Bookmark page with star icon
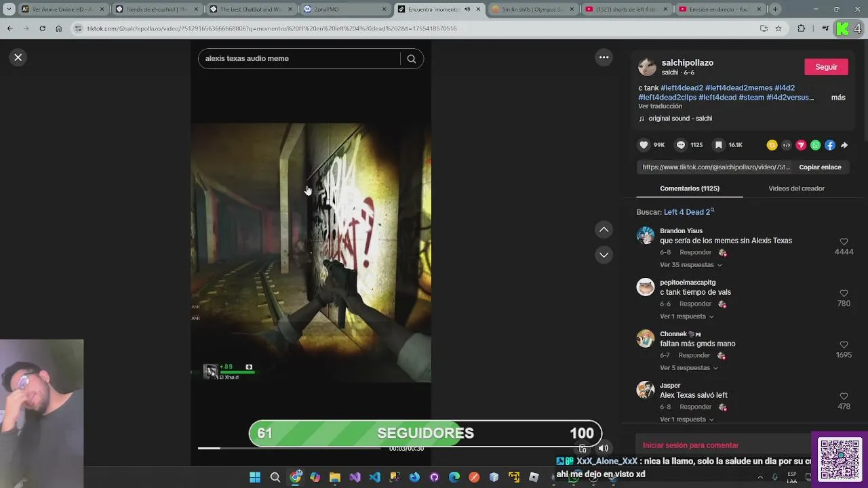This screenshot has width=868, height=488. [778, 28]
